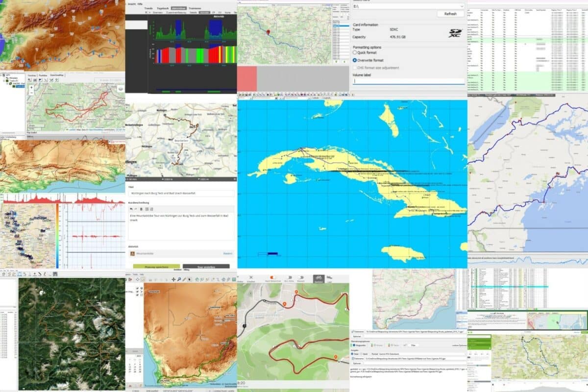Enable the CHS format size adjustment checkbox

point(354,68)
